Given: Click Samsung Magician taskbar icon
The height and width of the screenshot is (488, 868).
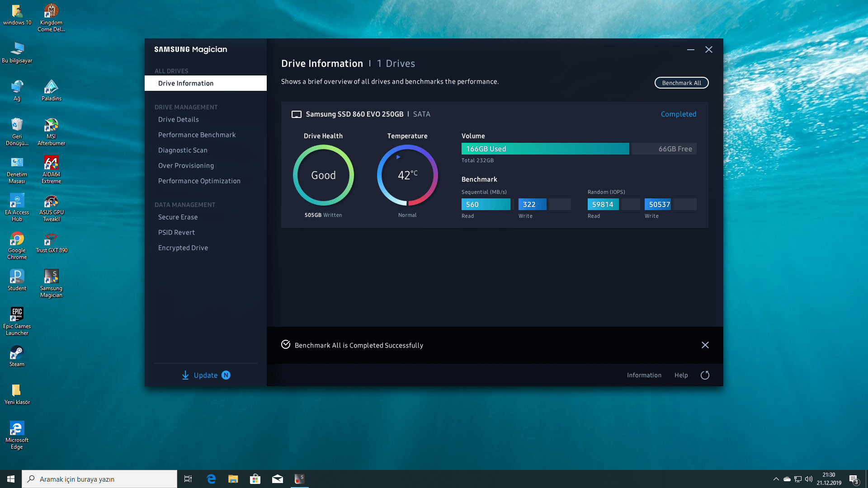Looking at the screenshot, I should (x=299, y=479).
